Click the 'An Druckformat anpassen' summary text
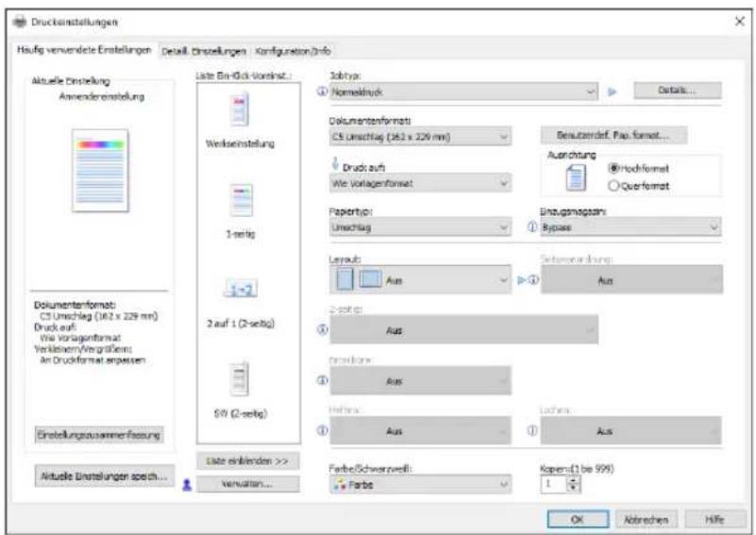Viewport: 756px width, 535px height. (x=92, y=360)
